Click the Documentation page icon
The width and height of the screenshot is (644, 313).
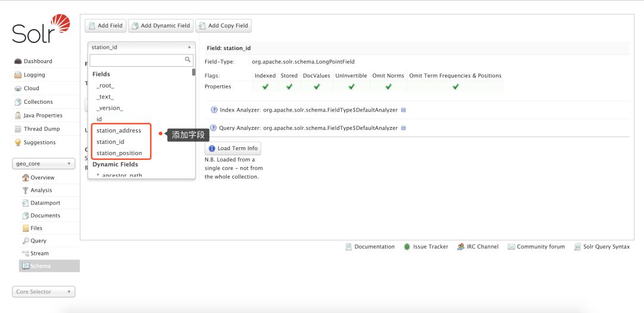point(348,247)
